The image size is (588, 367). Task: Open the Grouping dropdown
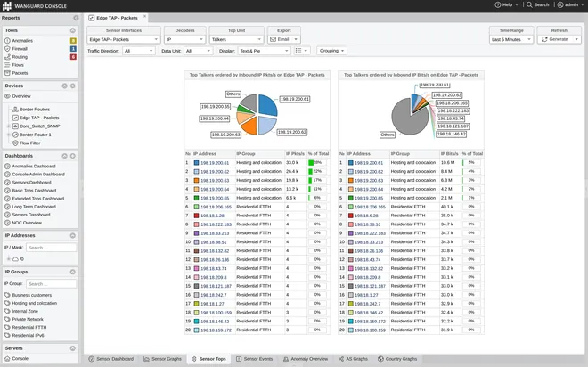pos(331,51)
